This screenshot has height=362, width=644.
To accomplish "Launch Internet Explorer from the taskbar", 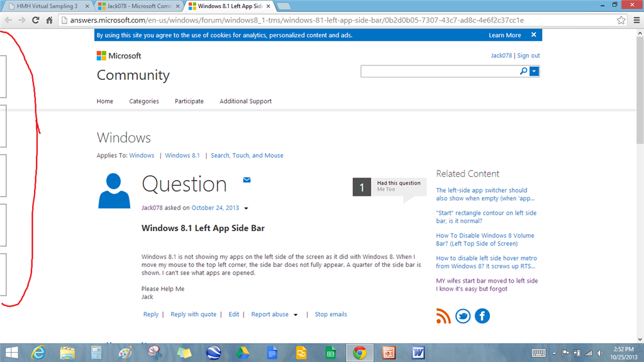I will 38,353.
